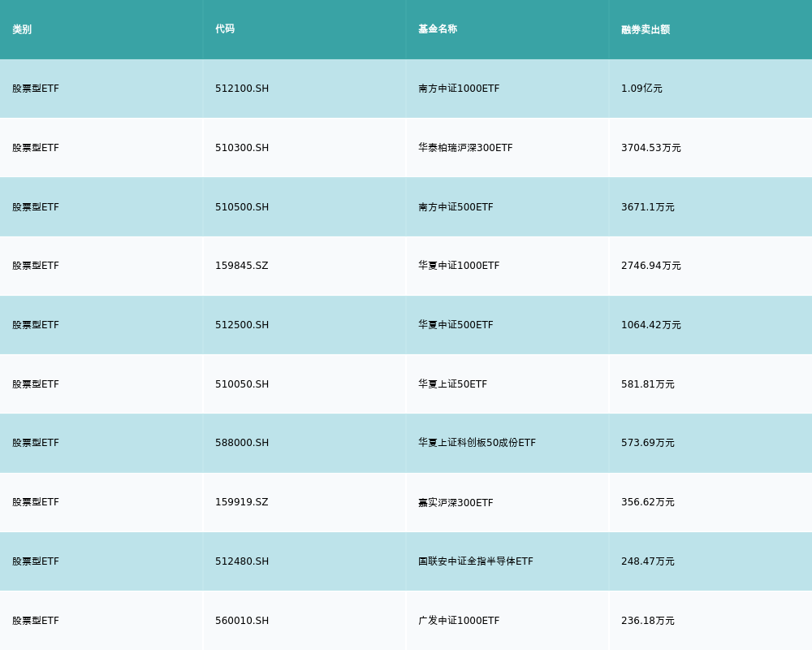Click fund name 广发中证1000ETF

pyautogui.click(x=459, y=621)
